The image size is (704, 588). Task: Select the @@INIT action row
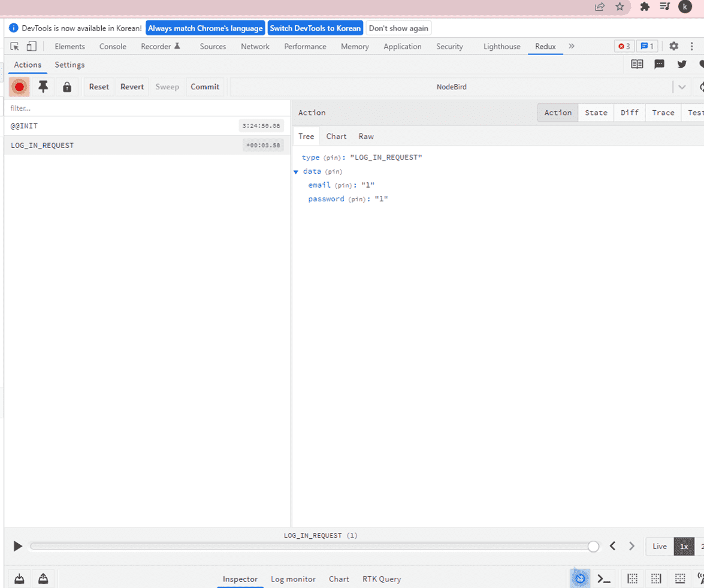click(147, 126)
